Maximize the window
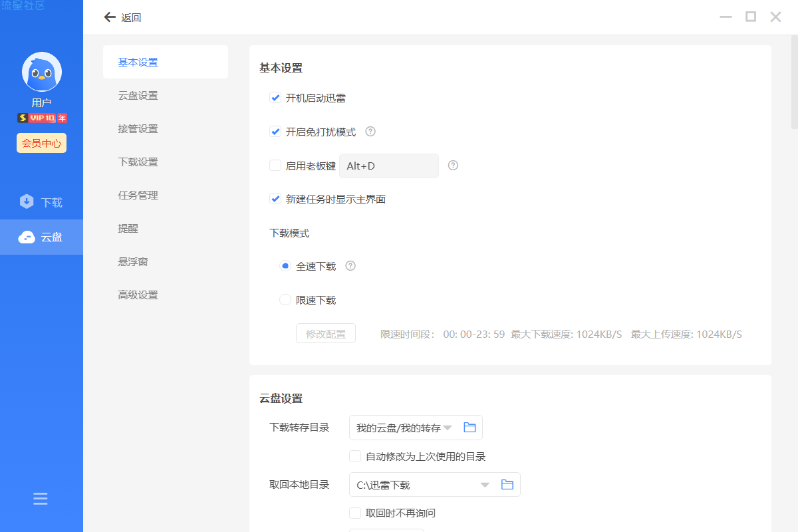798x532 pixels. [751, 17]
